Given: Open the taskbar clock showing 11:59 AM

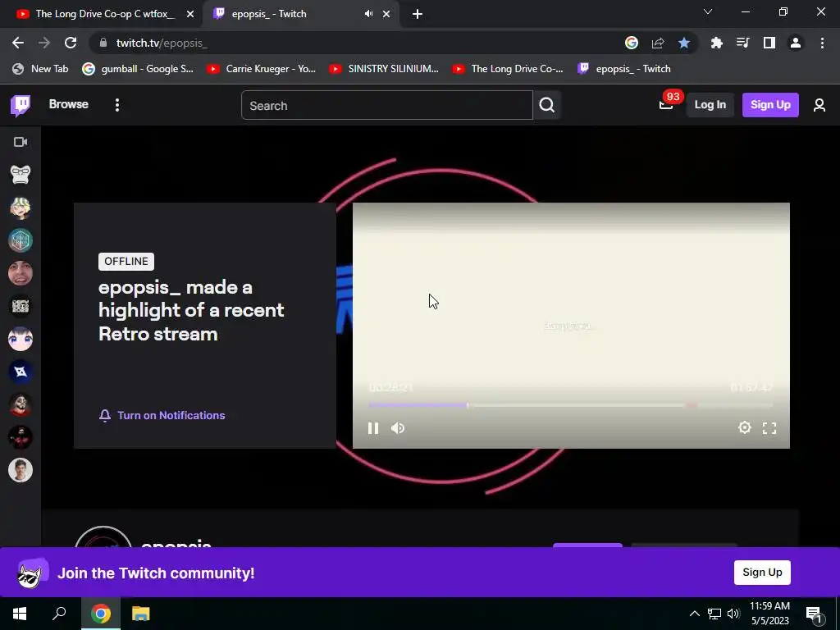Looking at the screenshot, I should 769,614.
